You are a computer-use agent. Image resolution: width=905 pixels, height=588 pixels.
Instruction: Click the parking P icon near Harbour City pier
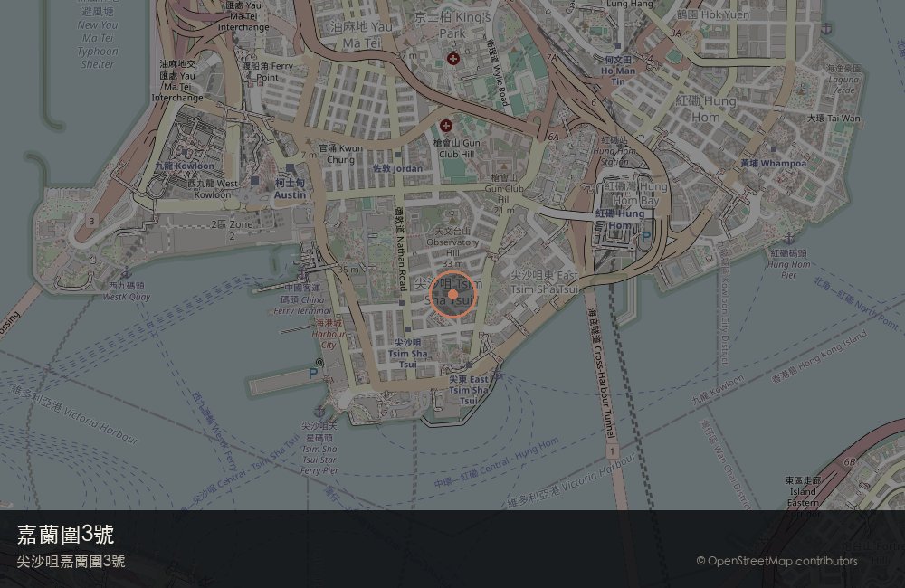coord(313,374)
